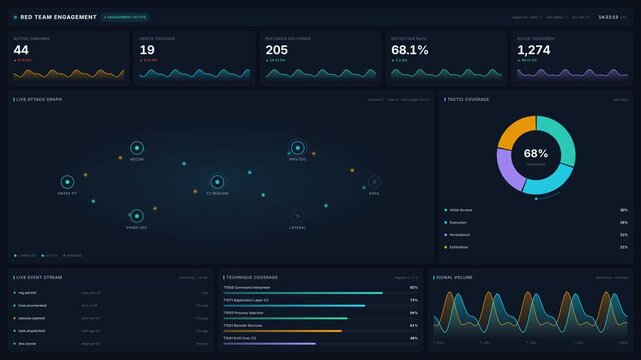Select the dns.tunnel event row
641x360 pixels.
pyautogui.click(x=111, y=344)
